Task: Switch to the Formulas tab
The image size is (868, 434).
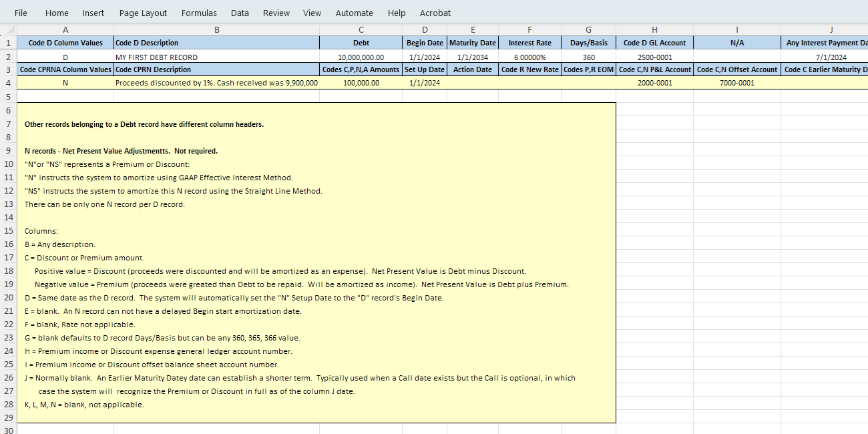Action: coord(199,13)
